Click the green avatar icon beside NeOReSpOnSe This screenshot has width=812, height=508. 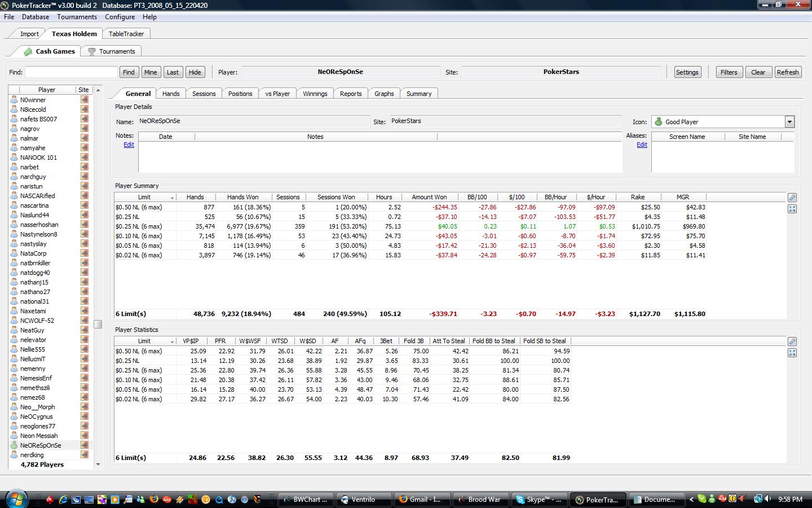15,445
